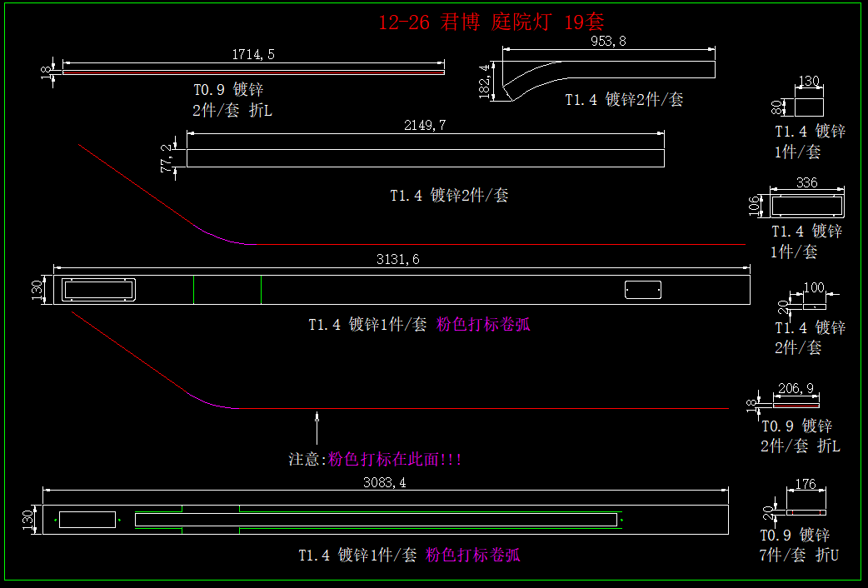
Task: Click the 336 dimension above the frame part
Action: pyautogui.click(x=806, y=183)
